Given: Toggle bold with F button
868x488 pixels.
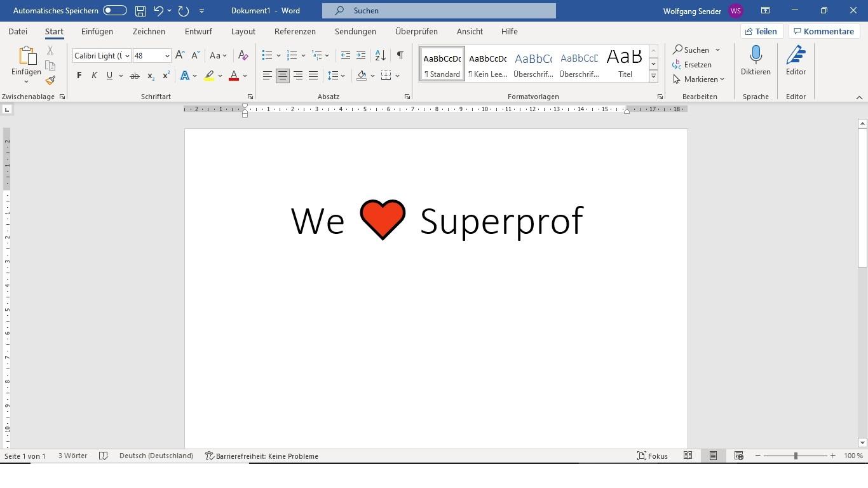Looking at the screenshot, I should (79, 76).
